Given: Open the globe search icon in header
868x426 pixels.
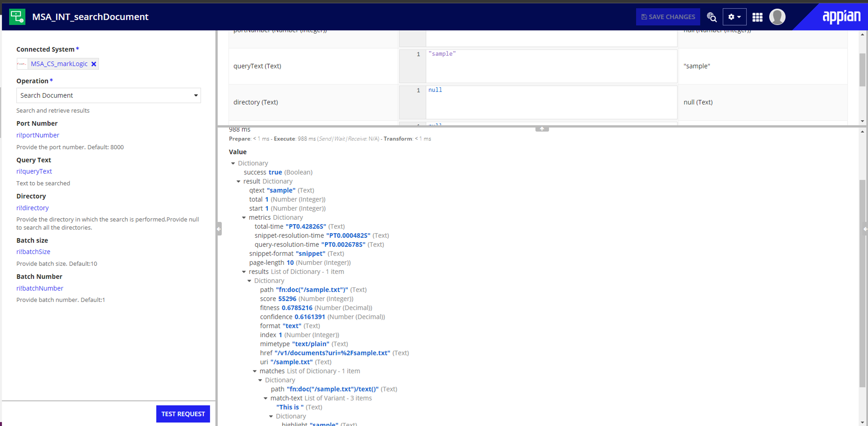Looking at the screenshot, I should click(711, 17).
